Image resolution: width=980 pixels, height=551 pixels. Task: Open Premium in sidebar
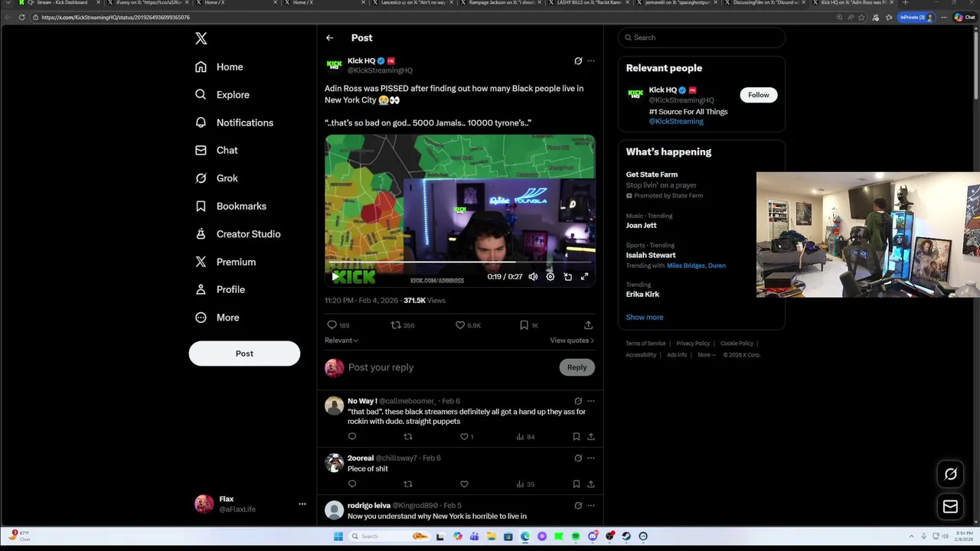tap(225, 262)
